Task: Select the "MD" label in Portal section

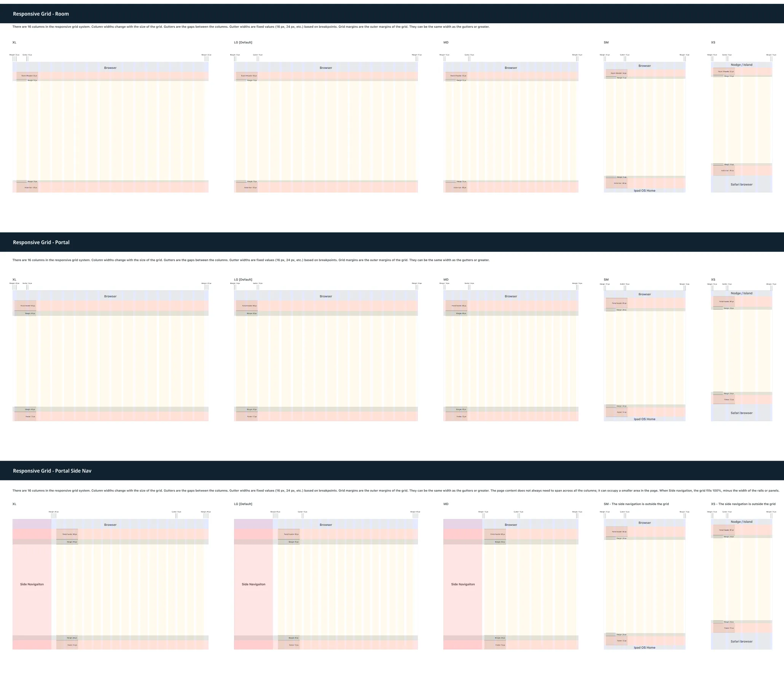Action: [446, 280]
